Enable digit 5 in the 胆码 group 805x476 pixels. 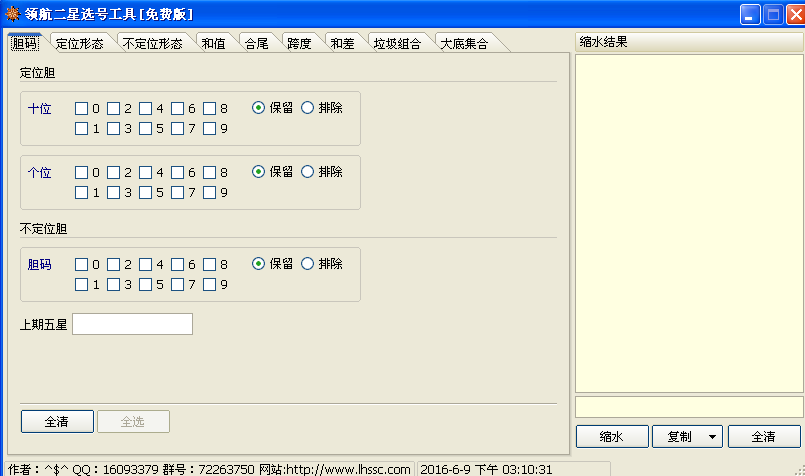point(145,284)
